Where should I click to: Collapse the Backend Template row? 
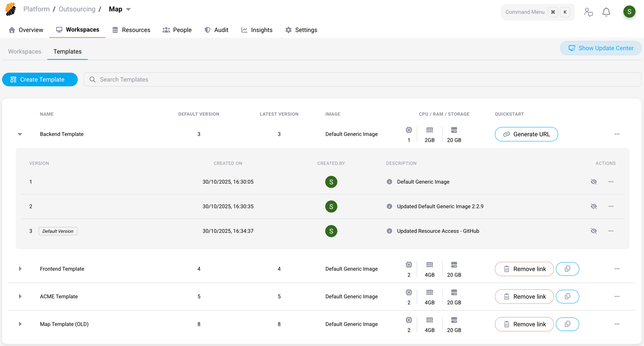point(20,134)
